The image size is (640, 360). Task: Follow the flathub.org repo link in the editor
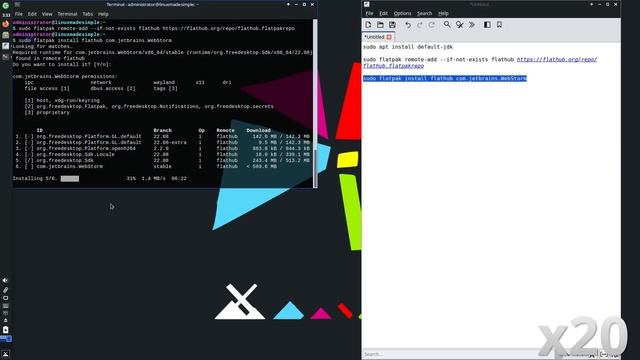click(x=556, y=60)
